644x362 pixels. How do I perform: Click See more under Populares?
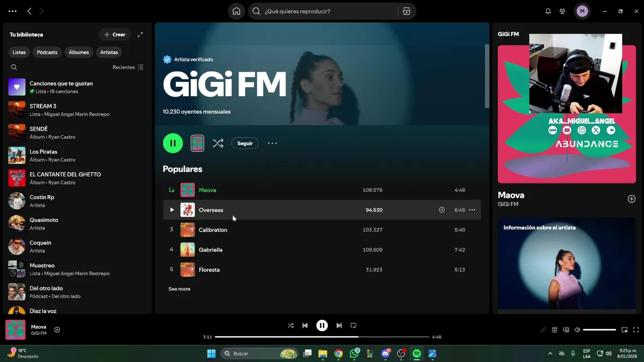179,289
